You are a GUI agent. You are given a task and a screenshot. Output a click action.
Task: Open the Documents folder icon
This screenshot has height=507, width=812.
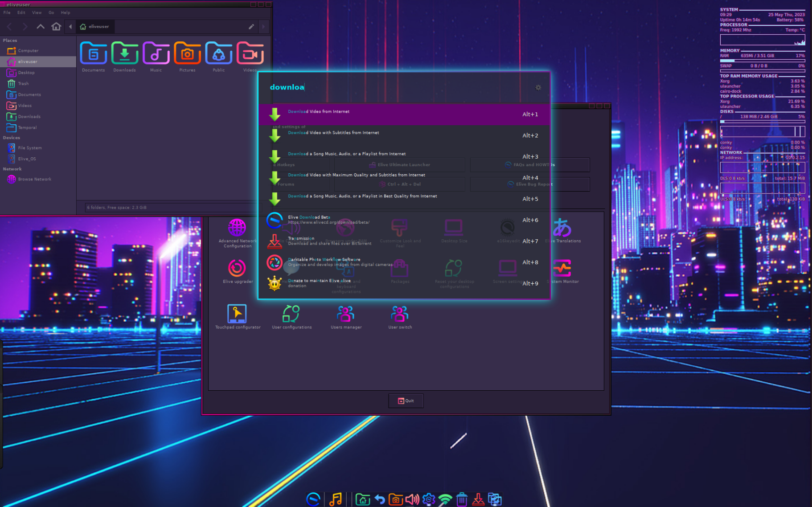click(x=94, y=57)
